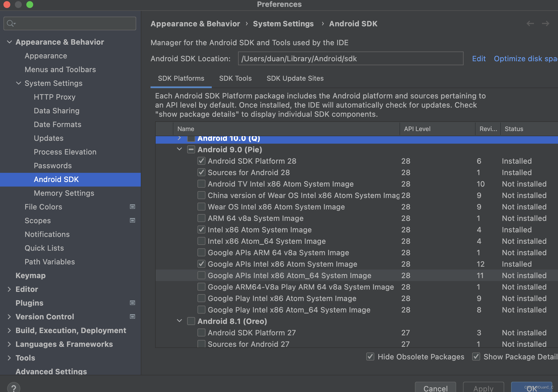Click the project-level icon beside Plugins
The image size is (558, 392).
132,303
